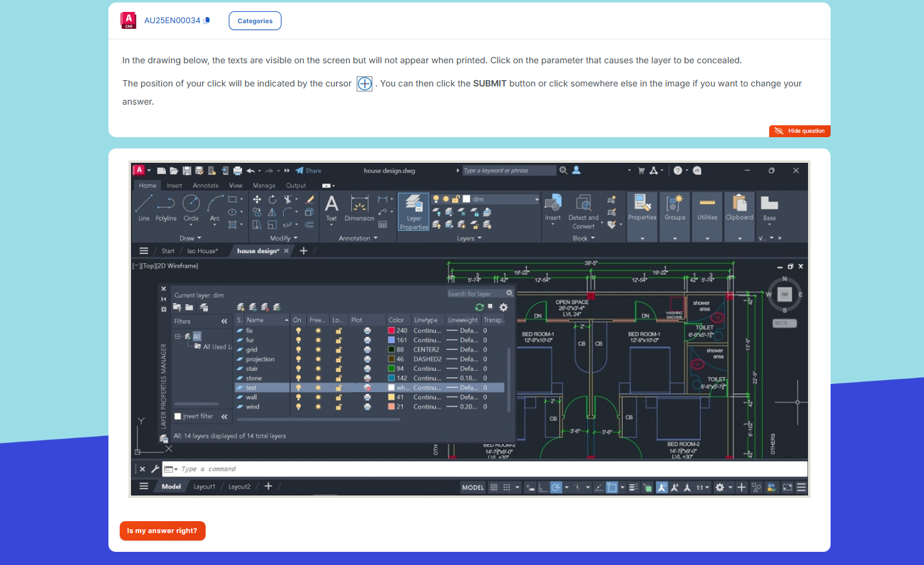The width and height of the screenshot is (924, 565).
Task: Click the Insert block icon
Action: tap(553, 203)
